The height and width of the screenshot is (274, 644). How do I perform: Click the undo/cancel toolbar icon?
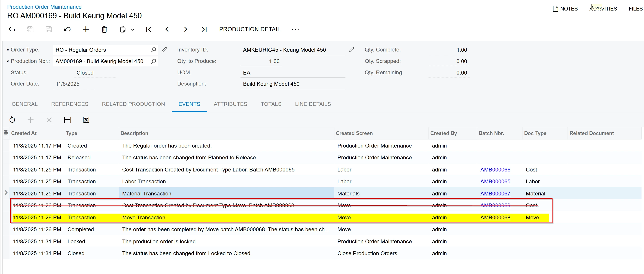(x=67, y=30)
